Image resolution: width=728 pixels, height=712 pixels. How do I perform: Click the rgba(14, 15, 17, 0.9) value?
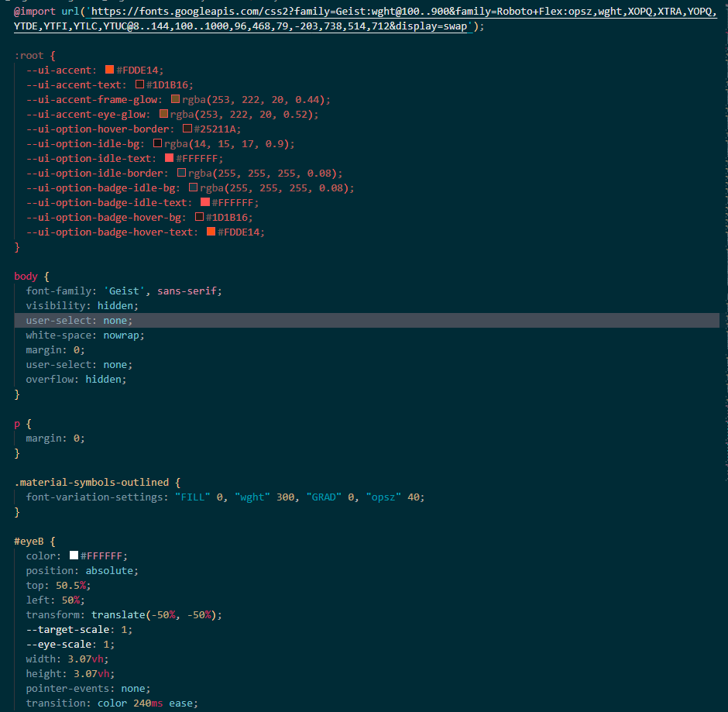click(227, 144)
